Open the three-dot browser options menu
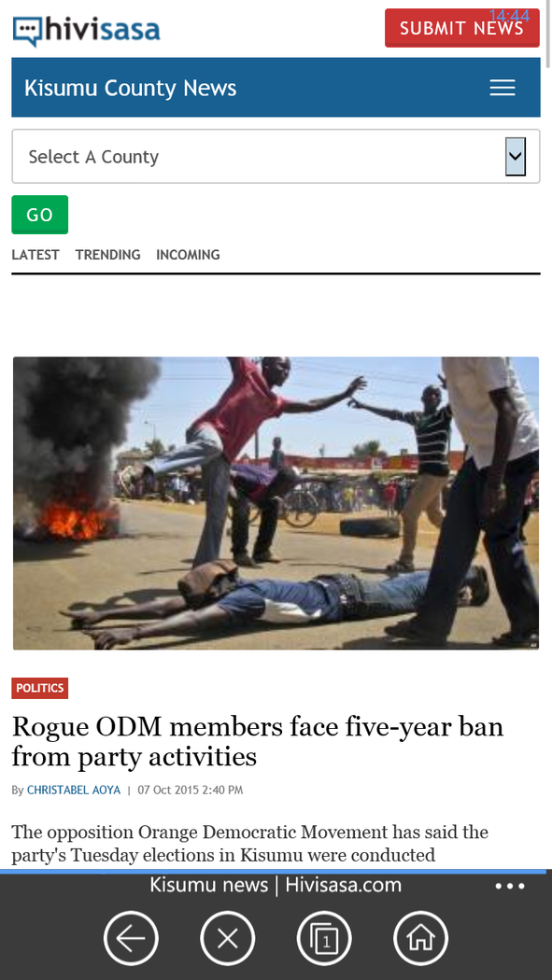The height and width of the screenshot is (980, 552). point(510,886)
